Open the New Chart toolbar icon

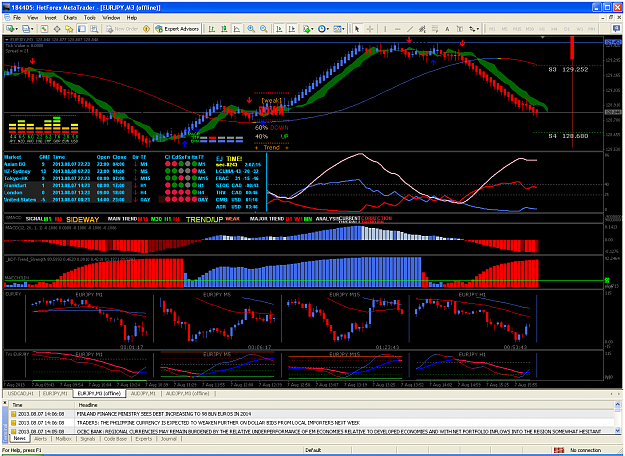pos(9,29)
